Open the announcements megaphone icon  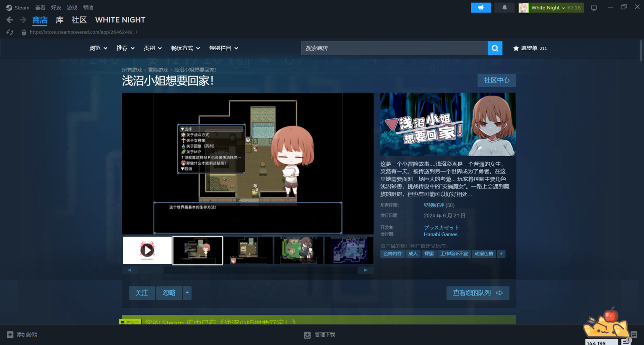pyautogui.click(x=480, y=8)
